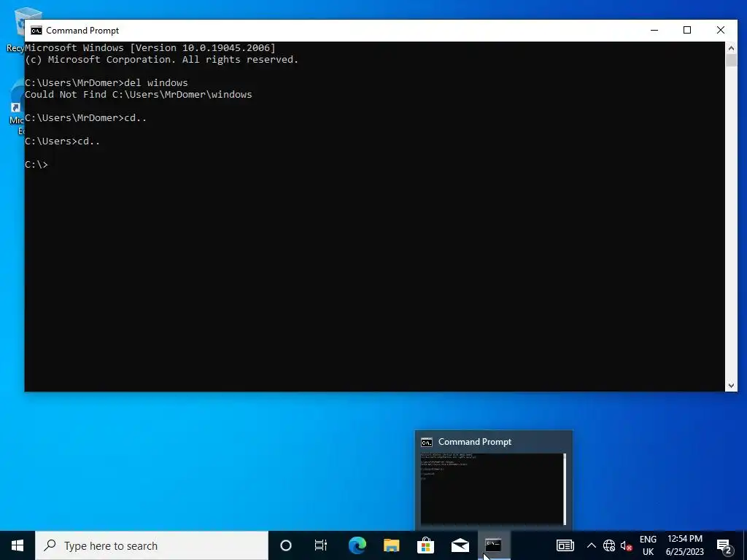The height and width of the screenshot is (560, 747).
Task: Open News and interests widget
Action: point(565,545)
